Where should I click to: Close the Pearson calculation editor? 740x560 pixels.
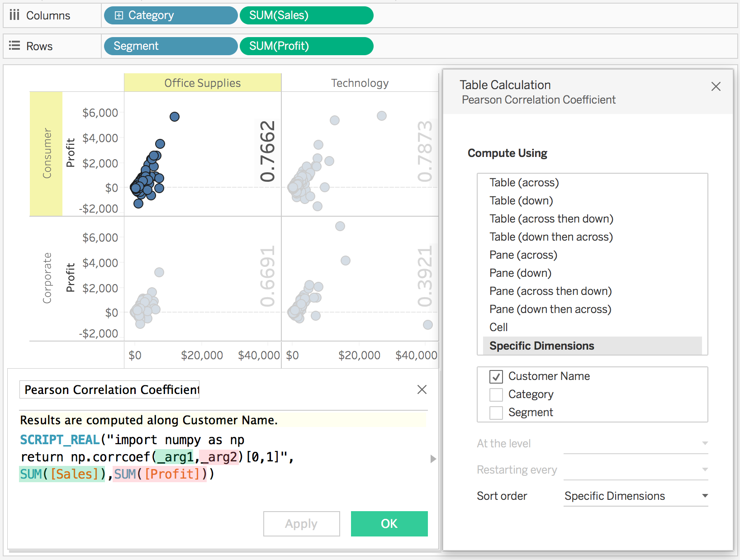[422, 389]
